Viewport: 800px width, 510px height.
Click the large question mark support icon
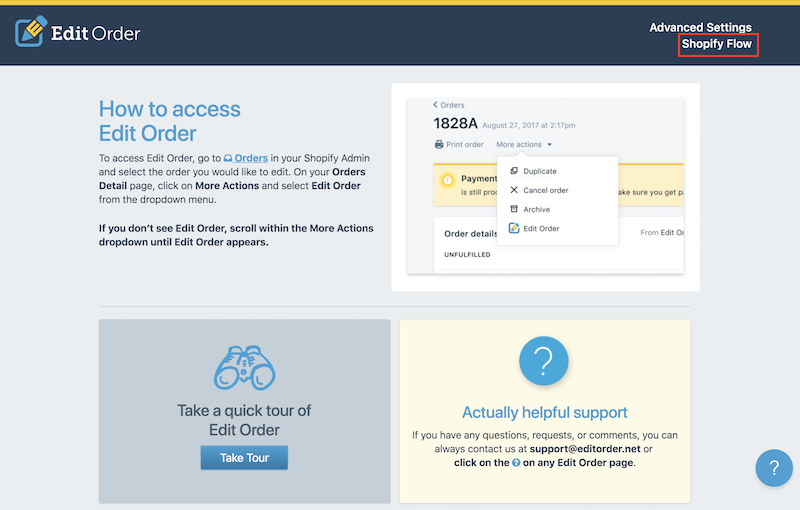[x=543, y=361]
